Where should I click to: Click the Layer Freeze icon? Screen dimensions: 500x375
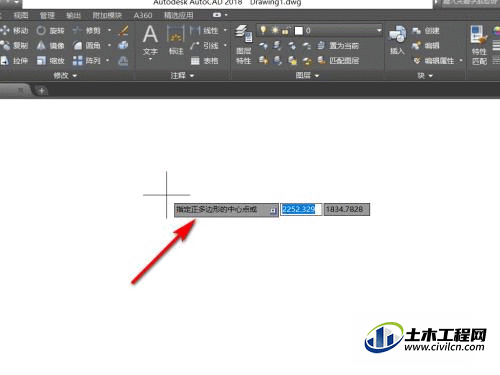(x=292, y=45)
